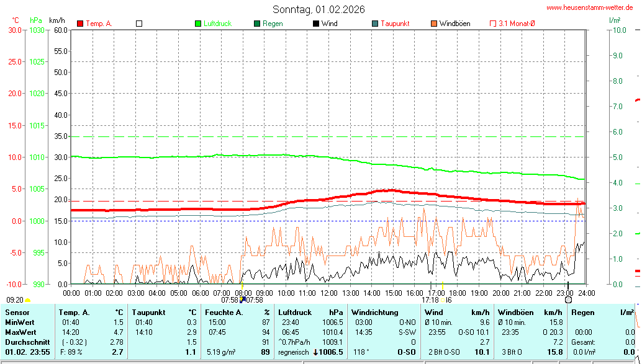Click the bright green Luftdruck legend square
This screenshot has width=642, height=364.
coord(198,24)
